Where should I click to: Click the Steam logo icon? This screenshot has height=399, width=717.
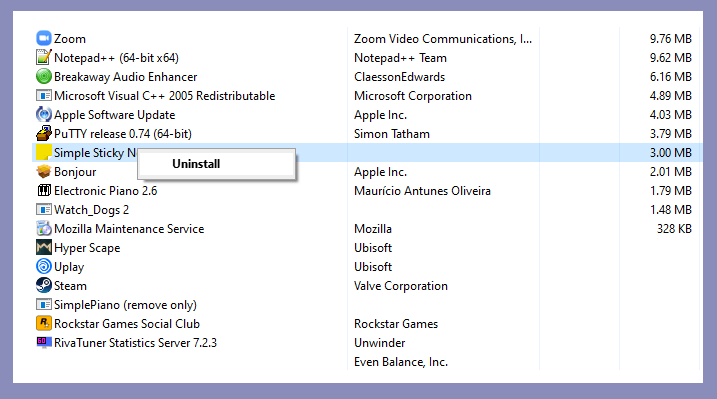click(x=43, y=286)
